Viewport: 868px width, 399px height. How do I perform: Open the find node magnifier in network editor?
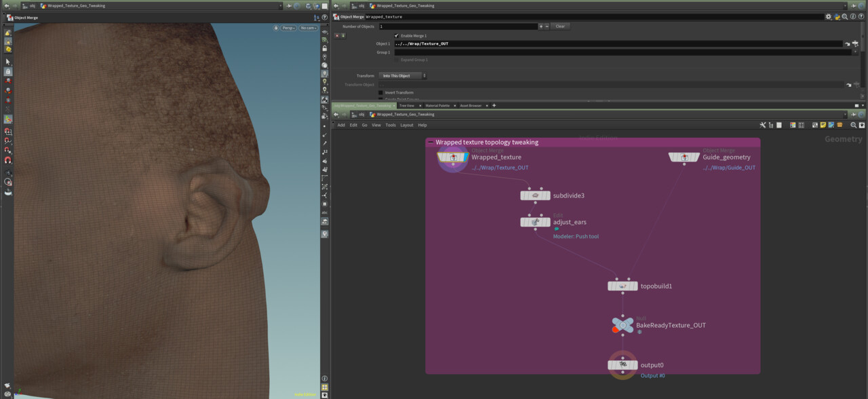click(x=854, y=125)
